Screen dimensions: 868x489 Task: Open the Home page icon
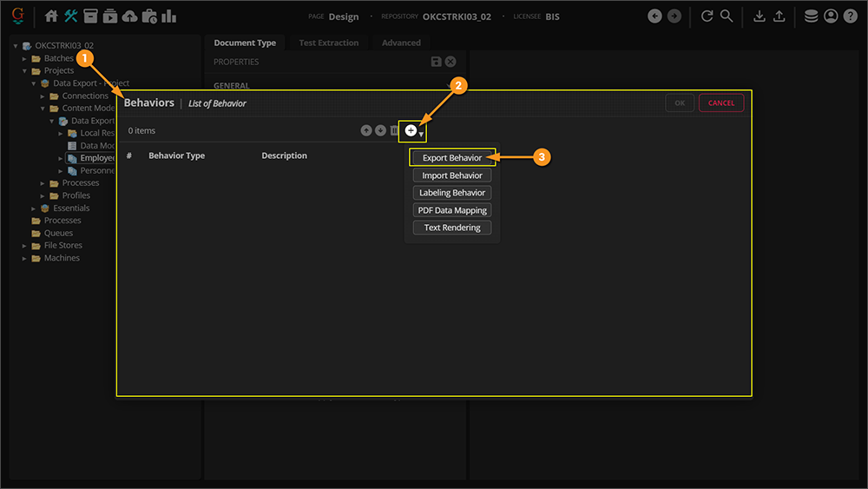(51, 17)
